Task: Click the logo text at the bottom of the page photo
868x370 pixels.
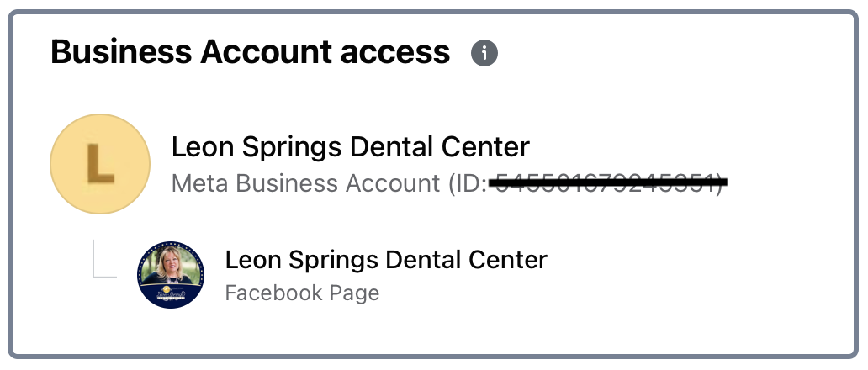Action: coord(171,293)
